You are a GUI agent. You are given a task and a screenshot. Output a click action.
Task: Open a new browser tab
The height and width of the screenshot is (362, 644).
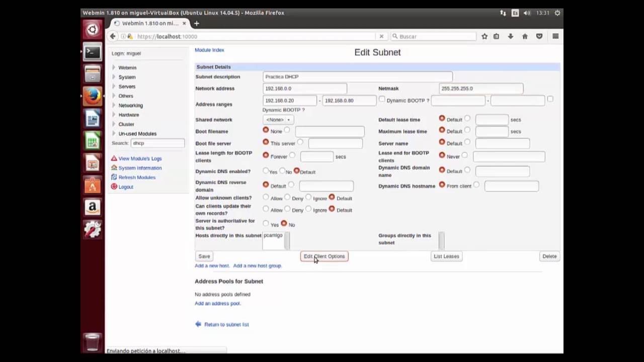197,23
